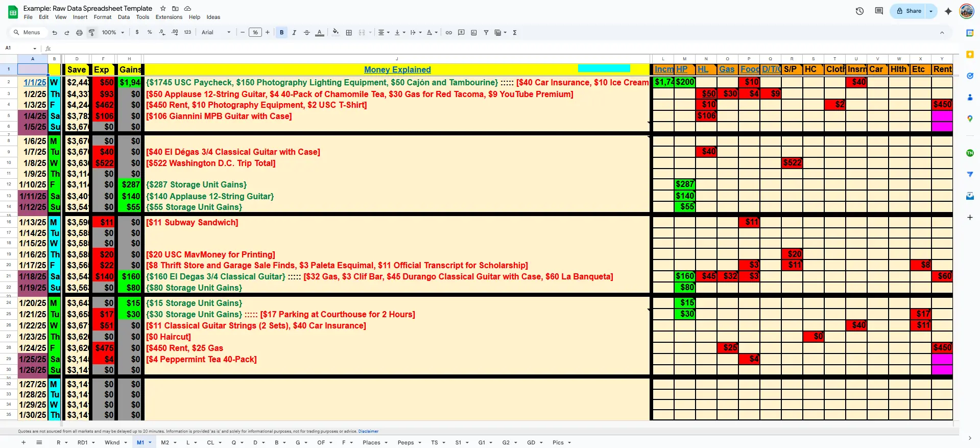Open Calendar in side panel
The height and width of the screenshot is (448, 980).
pyautogui.click(x=970, y=33)
